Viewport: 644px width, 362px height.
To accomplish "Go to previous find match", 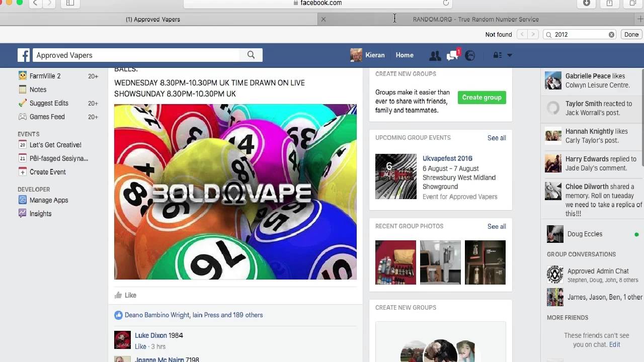I will pos(522,34).
